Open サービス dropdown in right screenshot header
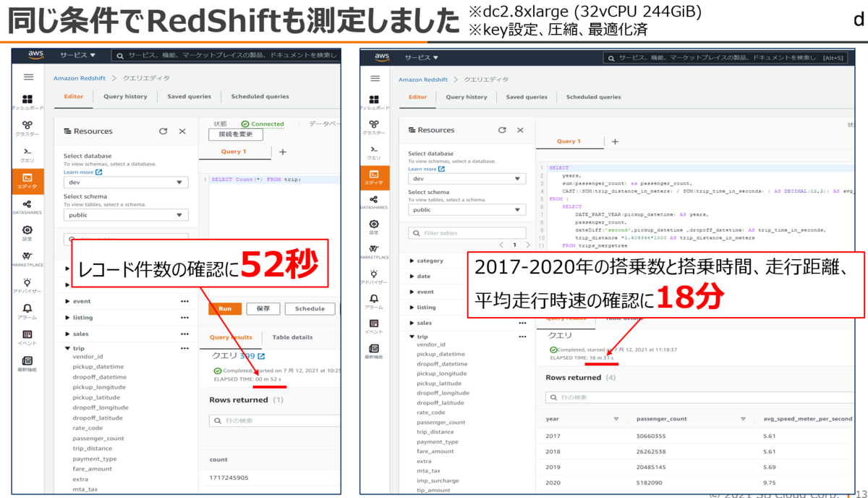868x498 pixels. tap(422, 58)
